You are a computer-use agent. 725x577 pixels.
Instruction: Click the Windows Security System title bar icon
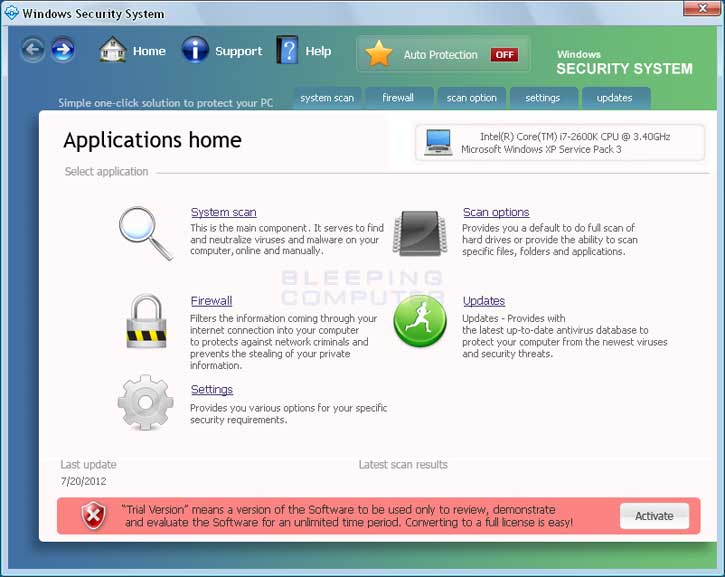tap(11, 12)
